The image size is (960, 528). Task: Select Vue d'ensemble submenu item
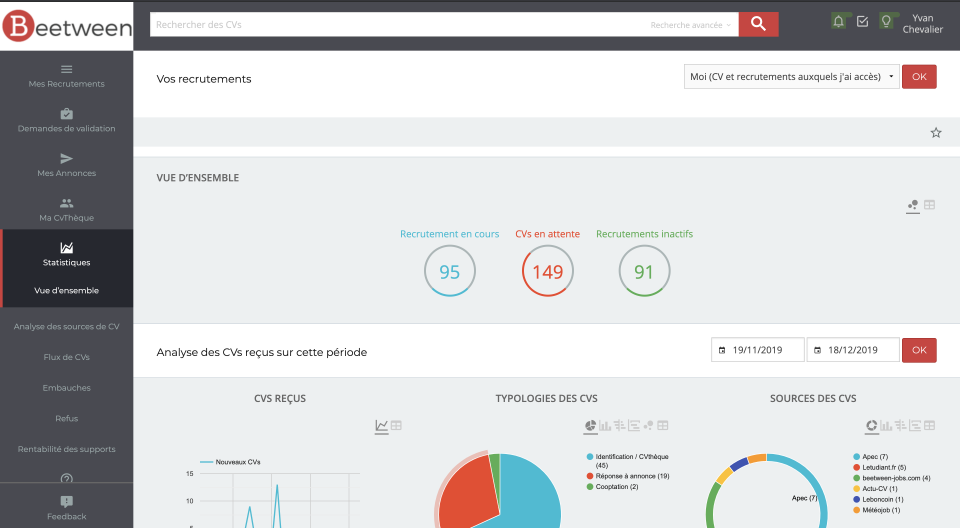pos(67,290)
